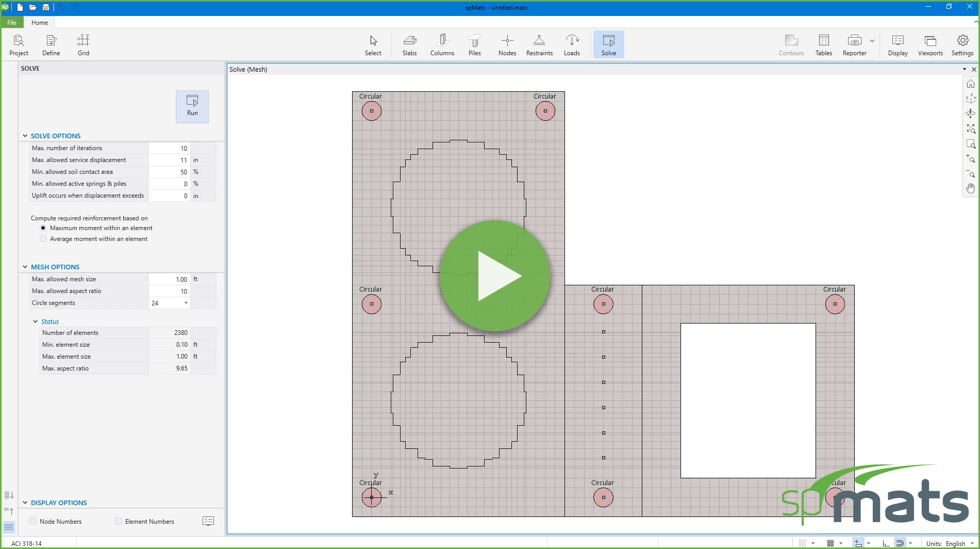Open the Circle segments dropdown
Image resolution: width=980 pixels, height=549 pixels.
coord(186,303)
